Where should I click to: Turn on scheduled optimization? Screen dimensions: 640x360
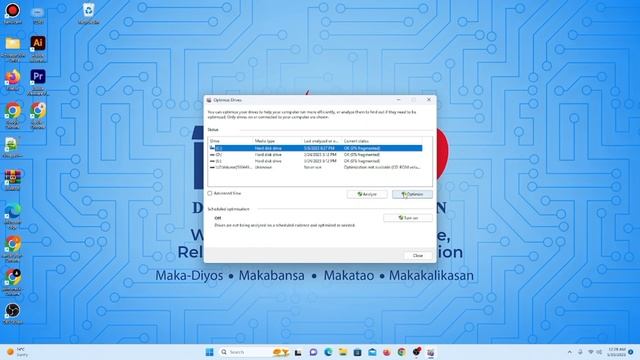click(x=408, y=218)
